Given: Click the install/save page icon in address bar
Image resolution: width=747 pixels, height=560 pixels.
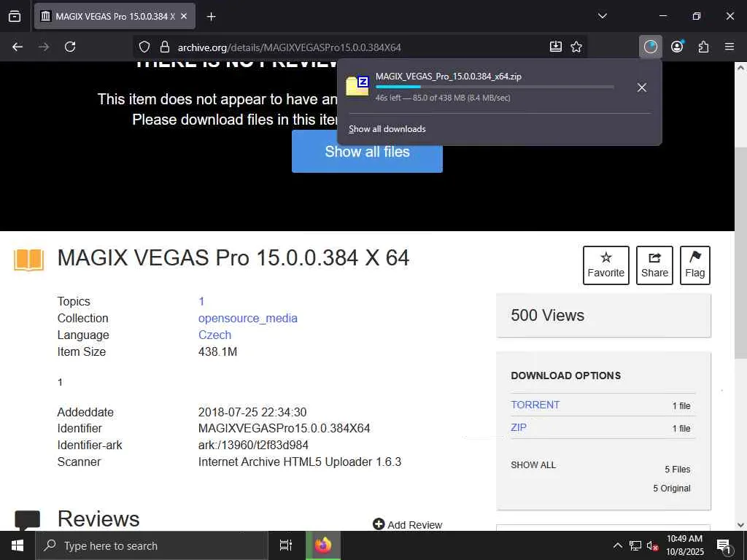Looking at the screenshot, I should pyautogui.click(x=555, y=47).
